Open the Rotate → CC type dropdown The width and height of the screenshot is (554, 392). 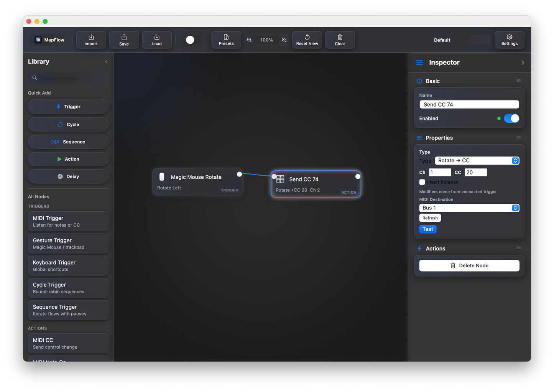[477, 160]
